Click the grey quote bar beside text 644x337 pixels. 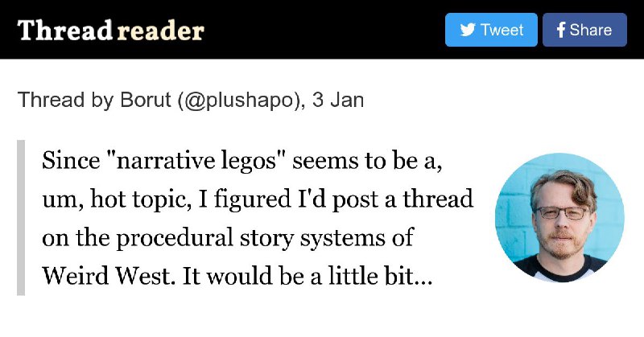point(21,217)
